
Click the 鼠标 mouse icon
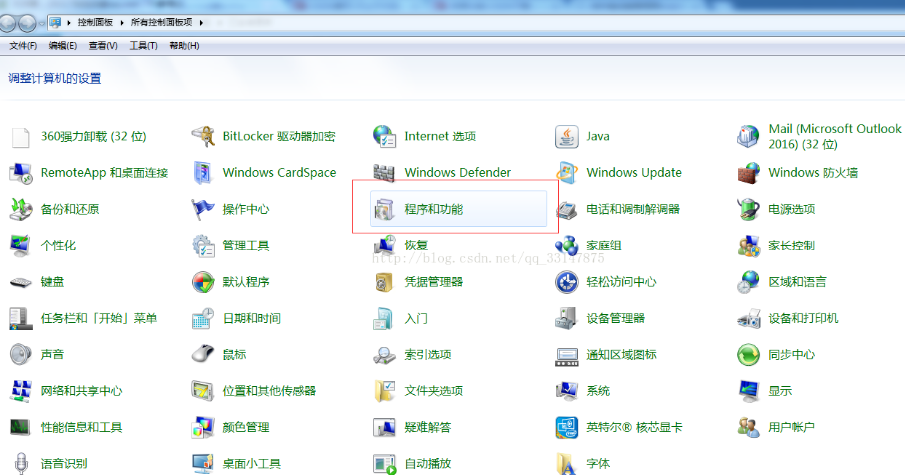[203, 353]
